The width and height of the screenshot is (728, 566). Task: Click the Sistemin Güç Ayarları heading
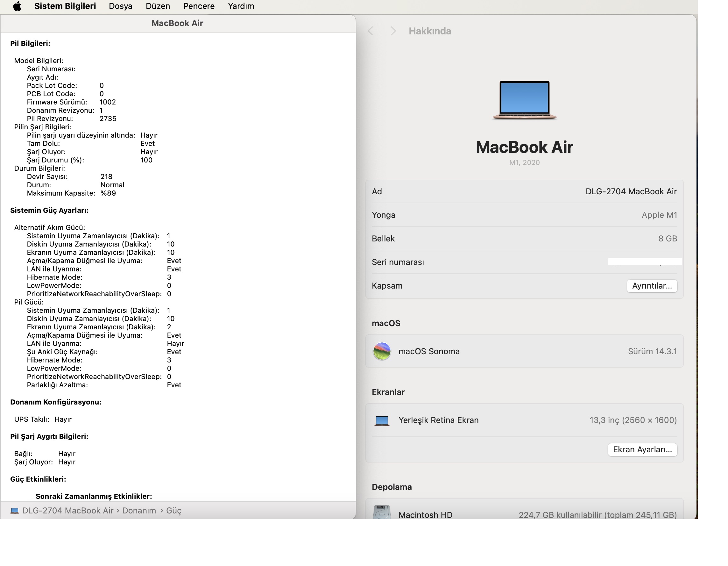click(x=49, y=211)
